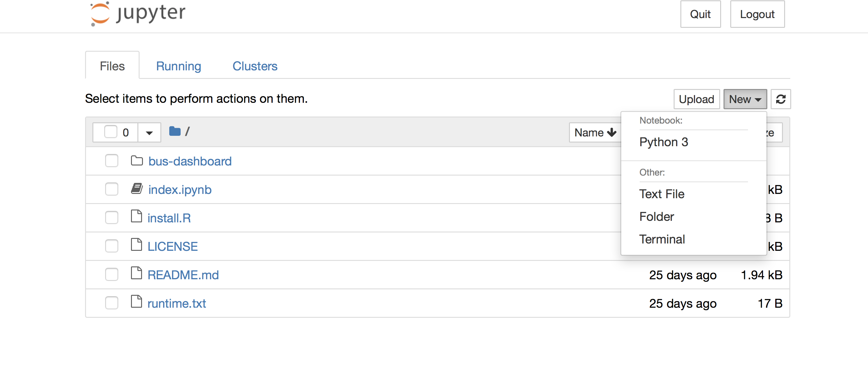
Task: Switch to the Running tab
Action: (178, 66)
